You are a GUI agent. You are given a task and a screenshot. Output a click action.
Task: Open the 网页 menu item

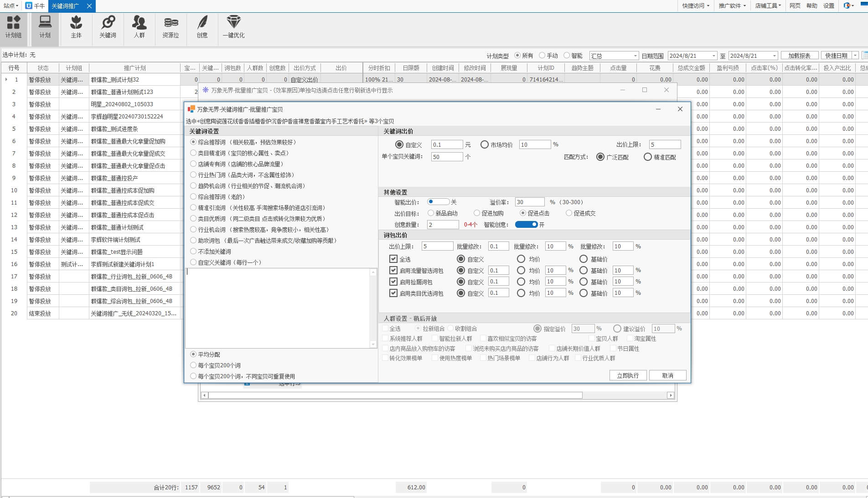pos(795,5)
